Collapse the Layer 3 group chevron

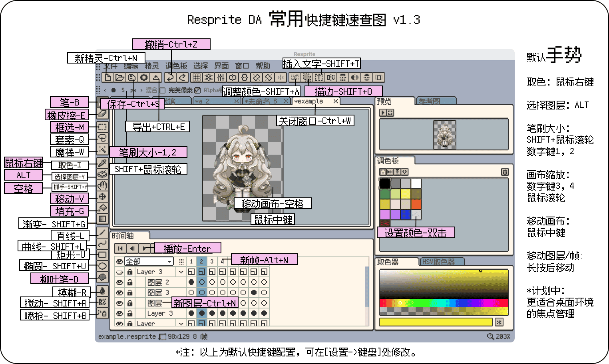click(181, 272)
